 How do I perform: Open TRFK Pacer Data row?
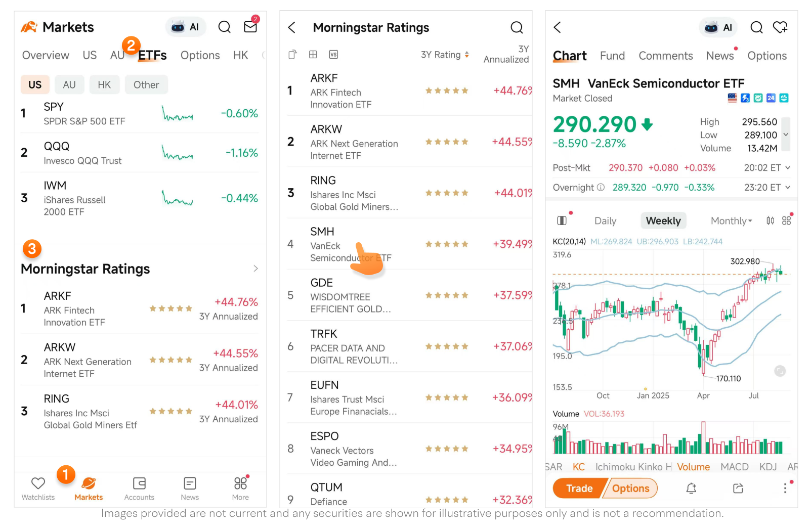point(410,346)
